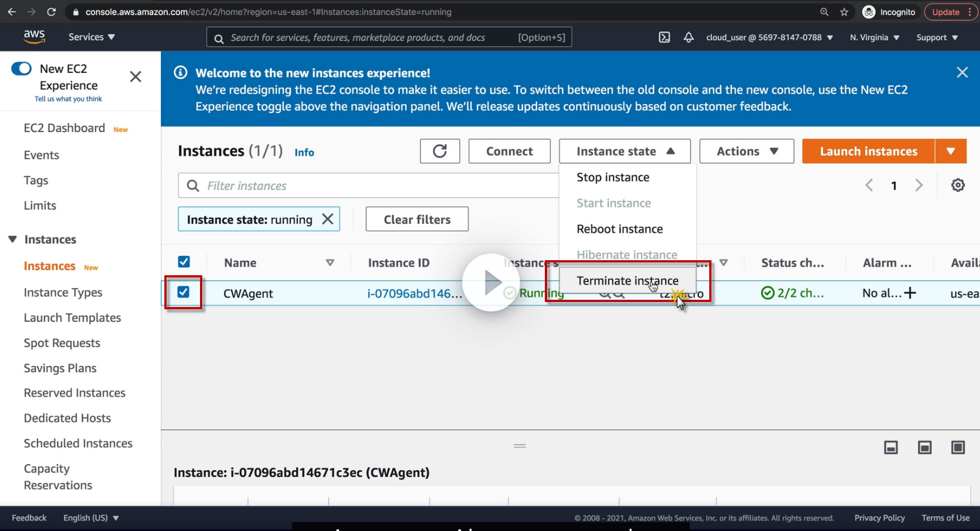Open table preferences gear icon

(x=958, y=185)
